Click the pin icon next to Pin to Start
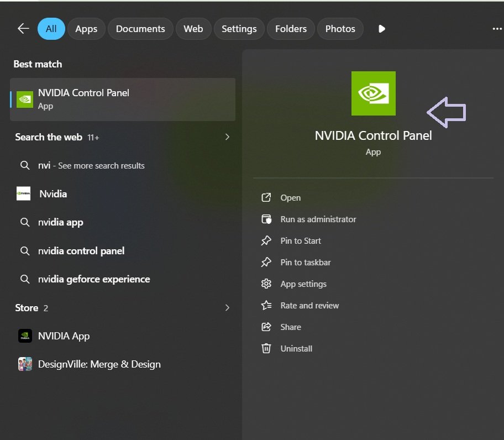 266,241
